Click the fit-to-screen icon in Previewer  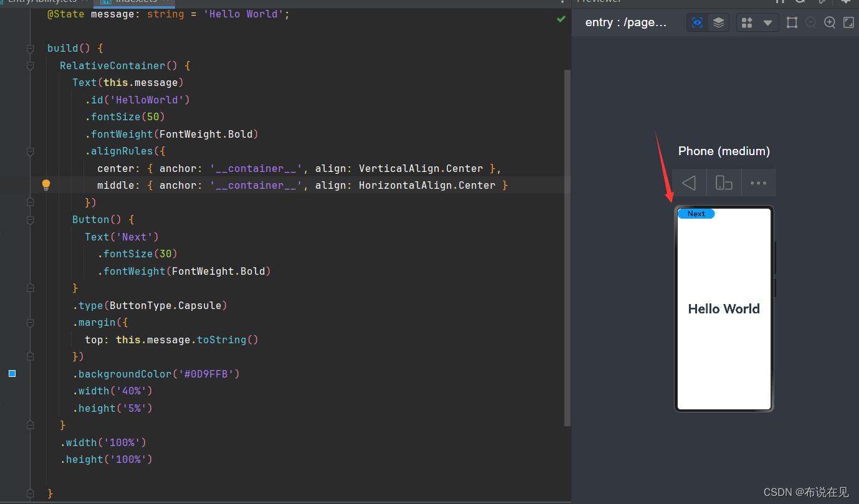pos(848,22)
